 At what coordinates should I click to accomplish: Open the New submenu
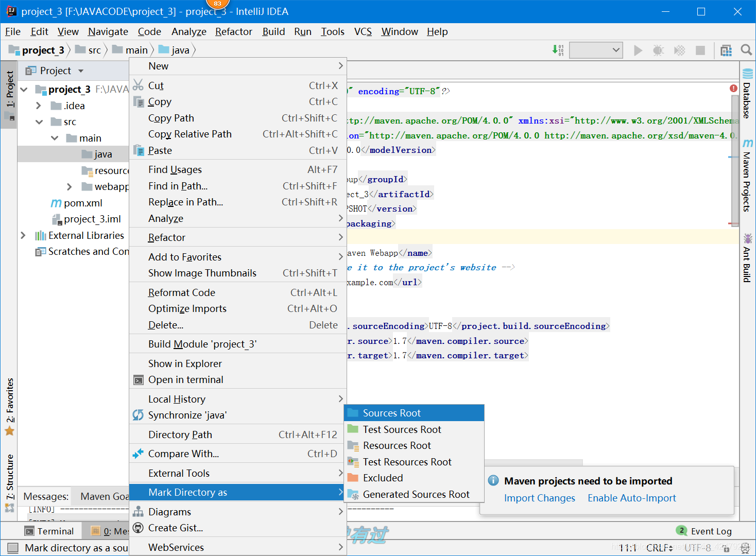click(238, 66)
